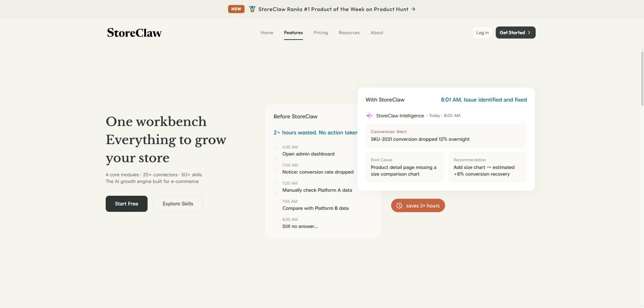
Task: Click the StoreClaw logo
Action: point(134,33)
